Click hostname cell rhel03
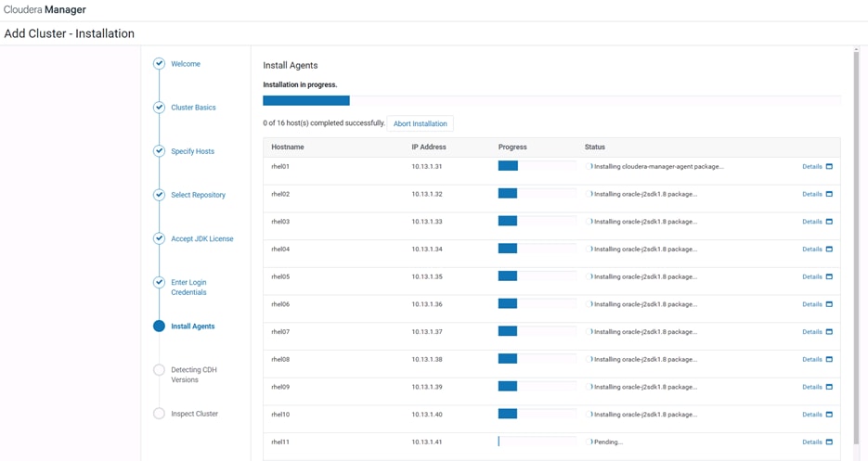The width and height of the screenshot is (868, 461). (x=280, y=222)
